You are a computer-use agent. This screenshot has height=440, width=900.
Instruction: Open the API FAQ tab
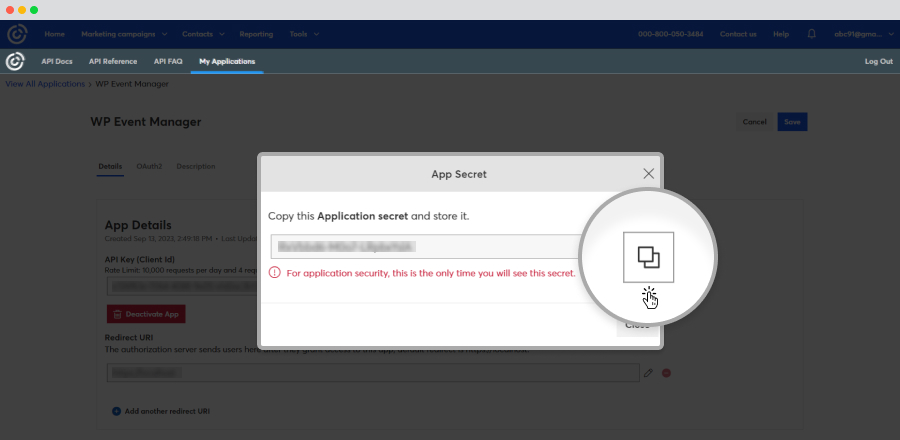click(168, 61)
